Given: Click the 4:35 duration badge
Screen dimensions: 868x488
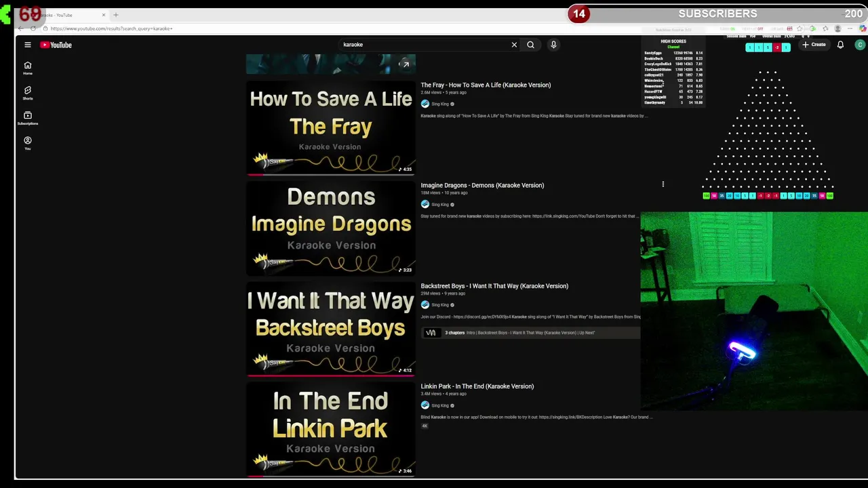Looking at the screenshot, I should (x=406, y=169).
